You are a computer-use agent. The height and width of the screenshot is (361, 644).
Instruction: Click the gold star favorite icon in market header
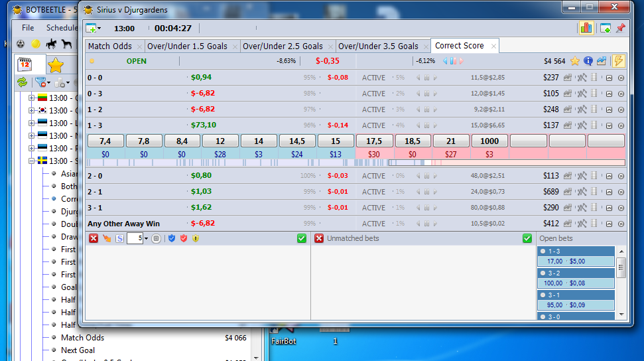click(x=575, y=61)
